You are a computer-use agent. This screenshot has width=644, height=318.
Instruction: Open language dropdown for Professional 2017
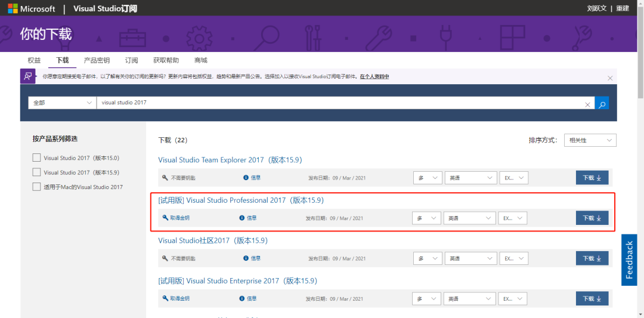pos(469,218)
